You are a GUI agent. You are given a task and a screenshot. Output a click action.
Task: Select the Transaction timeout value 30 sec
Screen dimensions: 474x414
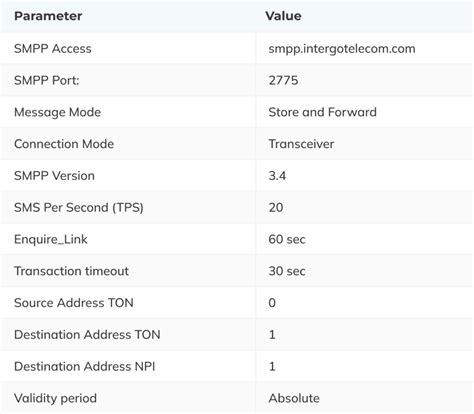[287, 271]
